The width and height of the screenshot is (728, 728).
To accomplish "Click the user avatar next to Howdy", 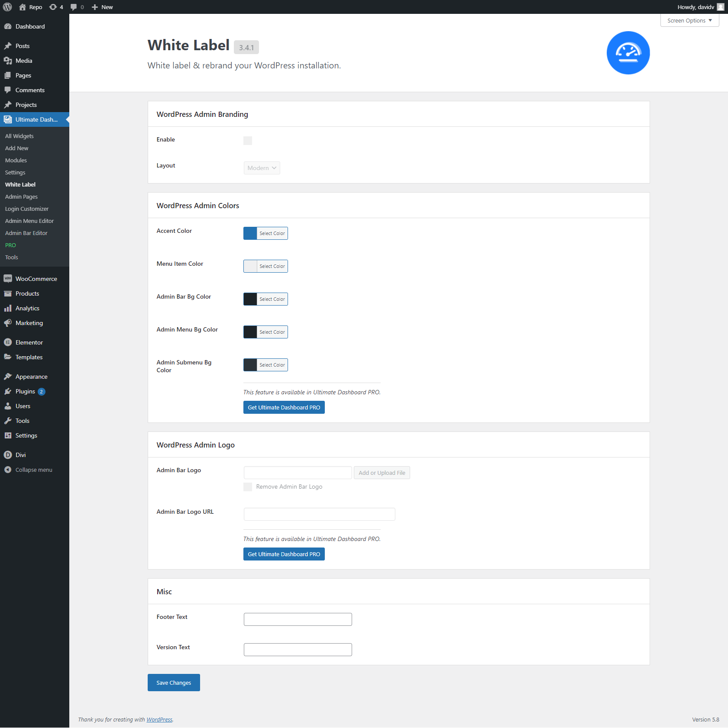I will point(721,7).
